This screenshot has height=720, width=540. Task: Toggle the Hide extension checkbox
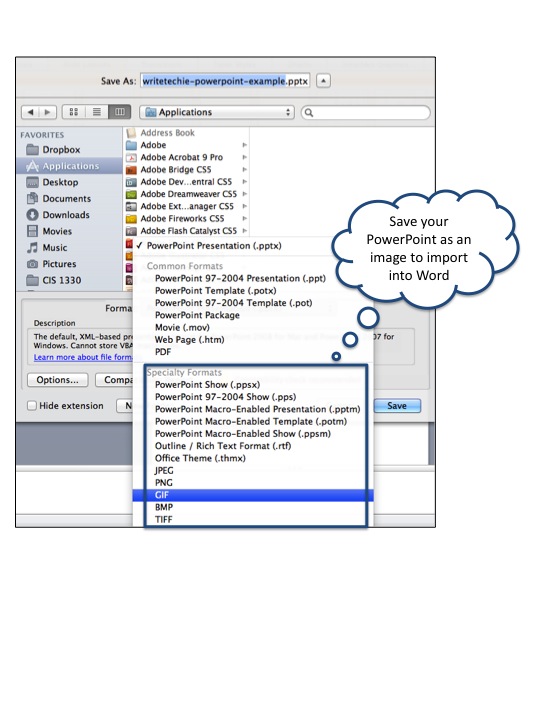[x=32, y=406]
